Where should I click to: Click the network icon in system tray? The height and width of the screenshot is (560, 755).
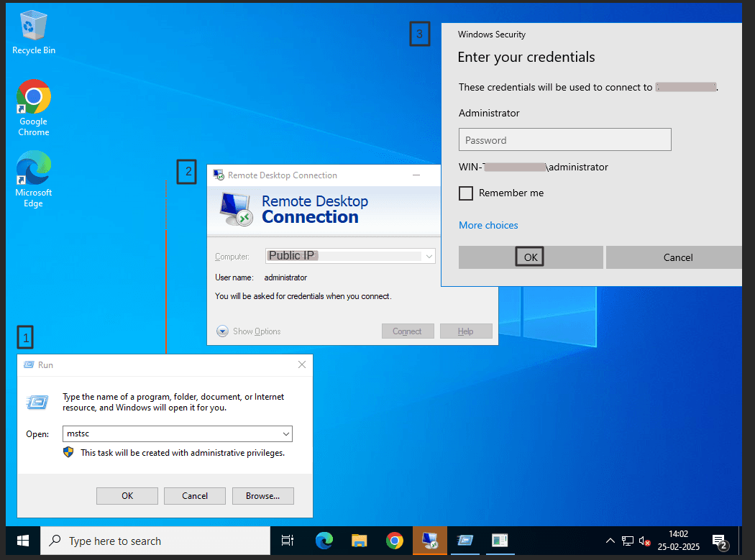[627, 540]
